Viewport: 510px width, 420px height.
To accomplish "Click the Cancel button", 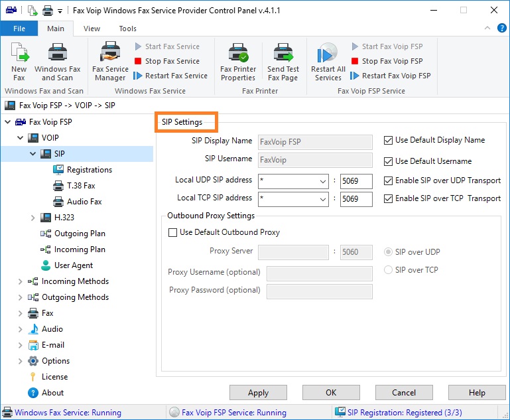I will coord(404,393).
